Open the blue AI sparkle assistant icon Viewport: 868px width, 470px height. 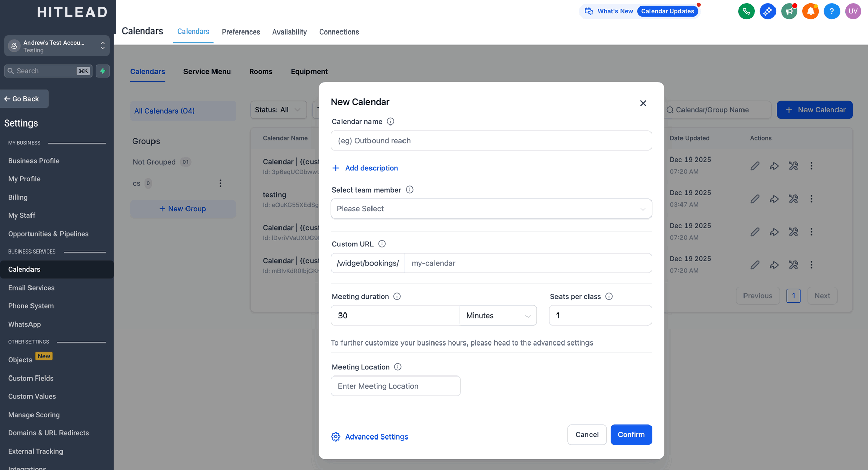pos(767,11)
